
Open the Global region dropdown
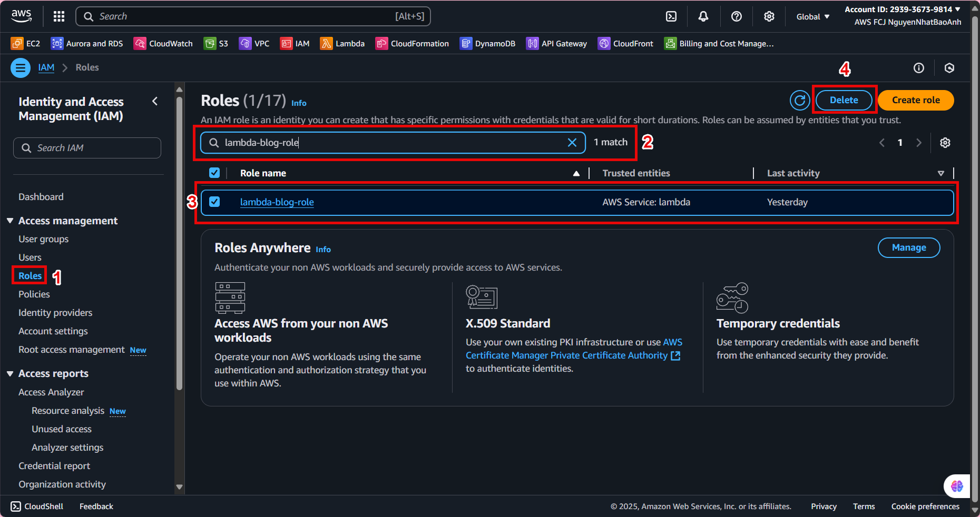(x=812, y=17)
